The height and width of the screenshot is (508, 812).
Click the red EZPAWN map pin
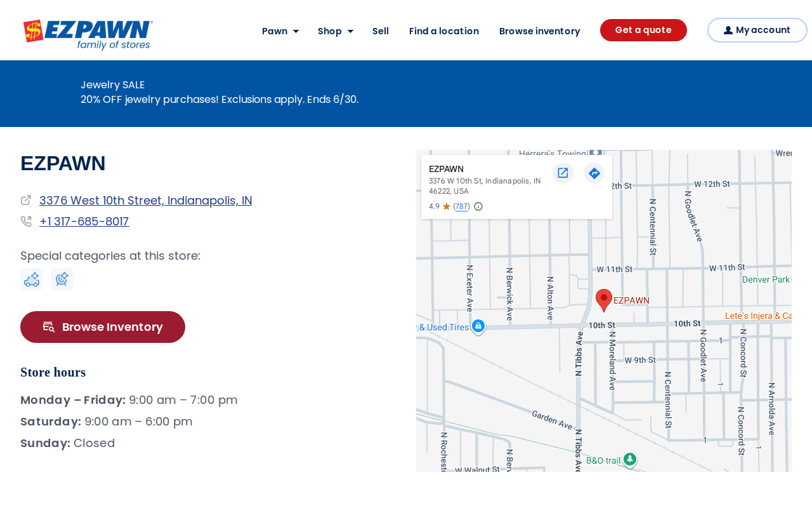pos(604,300)
